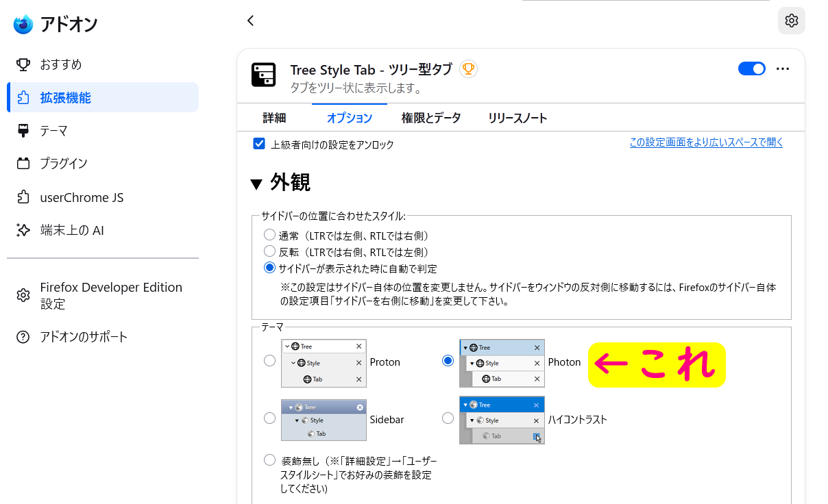Open the three-dot more options menu
The width and height of the screenshot is (828, 504).
pos(783,68)
